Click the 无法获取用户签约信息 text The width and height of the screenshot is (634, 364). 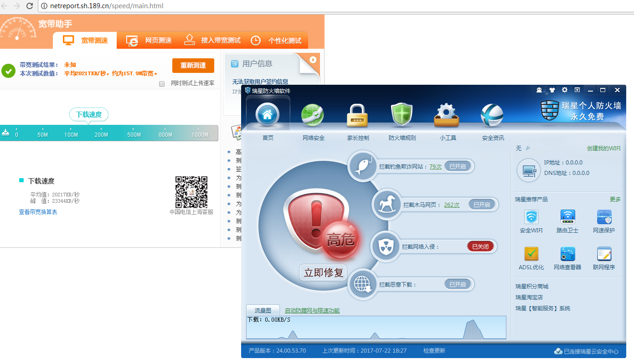pos(260,82)
